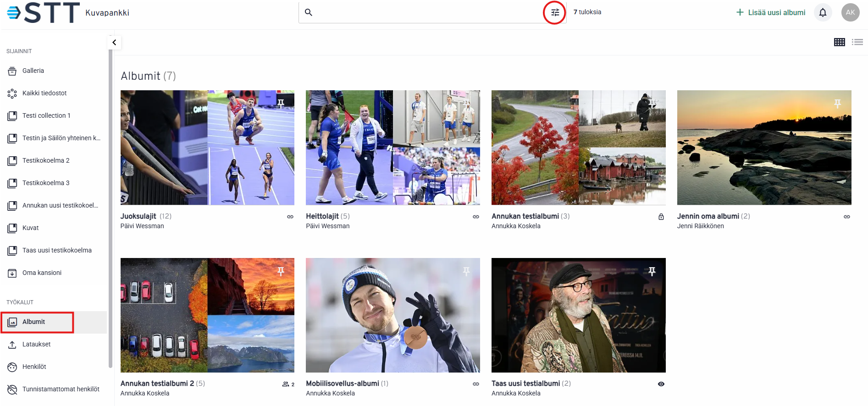868x406 pixels.
Task: Pin the Juoksulajit album
Action: 281,104
